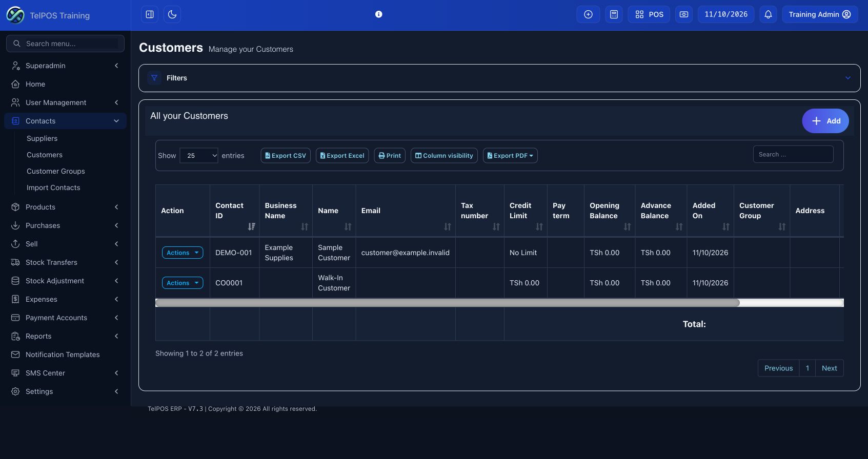Image resolution: width=868 pixels, height=459 pixels.
Task: Export the customers table as CSV
Action: click(x=286, y=156)
